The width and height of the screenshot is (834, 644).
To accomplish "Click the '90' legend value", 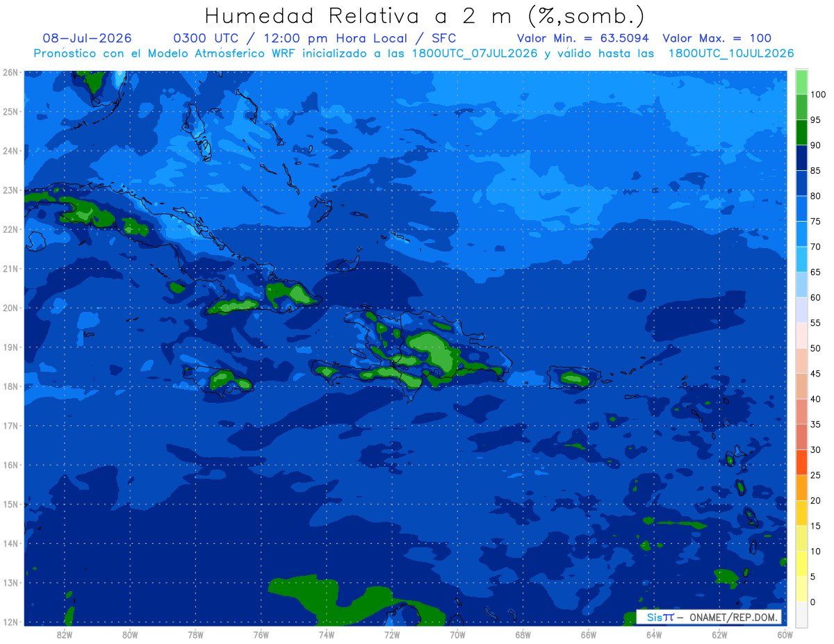I will coord(815,145).
